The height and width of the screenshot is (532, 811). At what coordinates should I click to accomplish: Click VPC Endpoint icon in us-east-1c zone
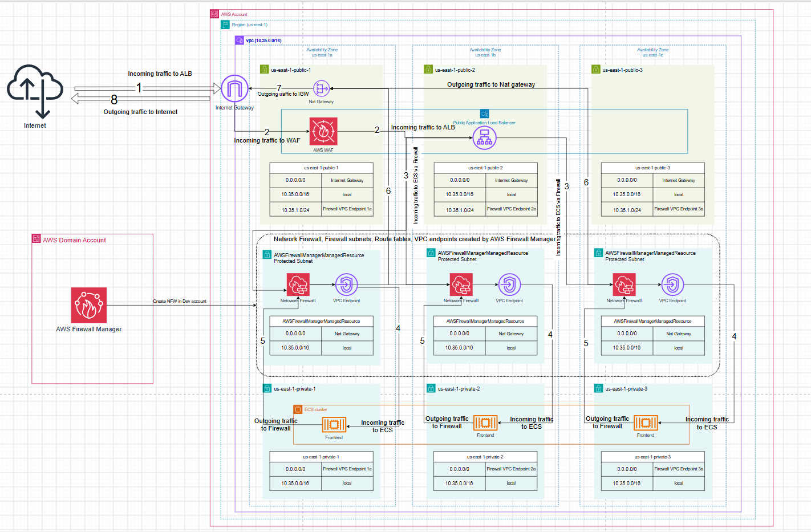[x=672, y=285]
